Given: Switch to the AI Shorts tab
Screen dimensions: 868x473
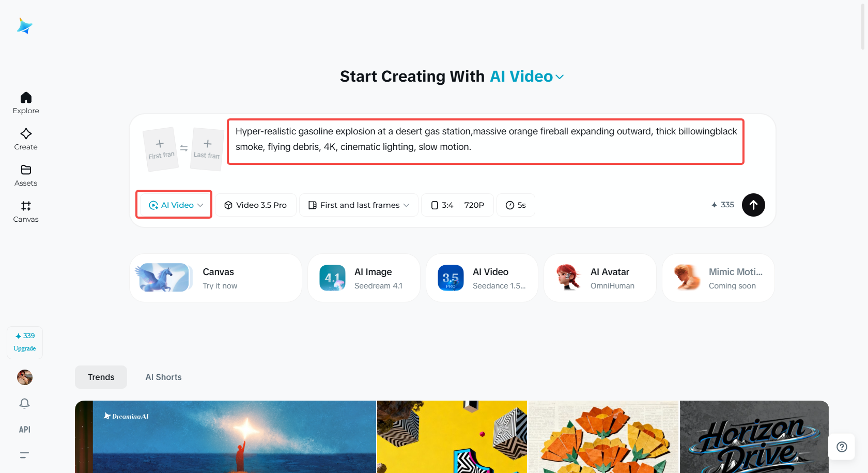Looking at the screenshot, I should coord(163,377).
